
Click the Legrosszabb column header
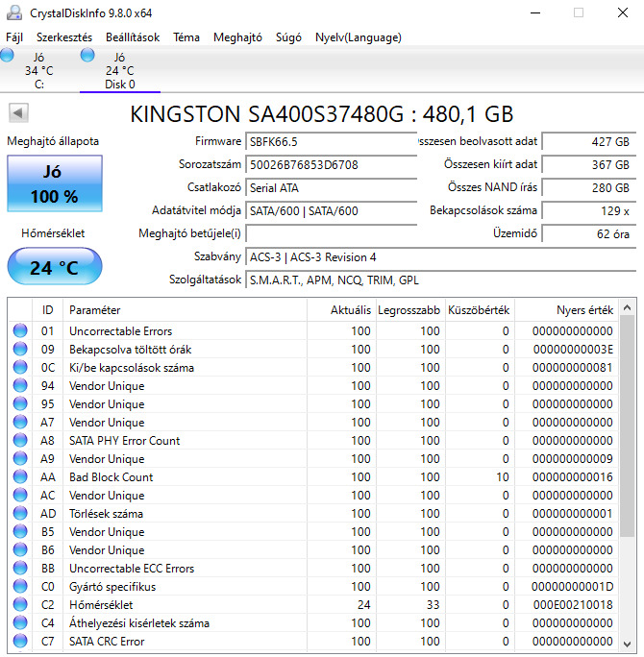[410, 310]
